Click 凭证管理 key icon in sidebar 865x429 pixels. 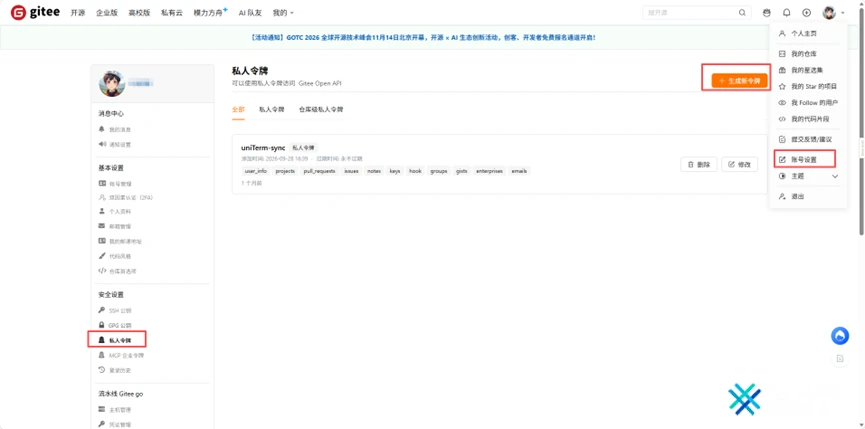pyautogui.click(x=102, y=425)
